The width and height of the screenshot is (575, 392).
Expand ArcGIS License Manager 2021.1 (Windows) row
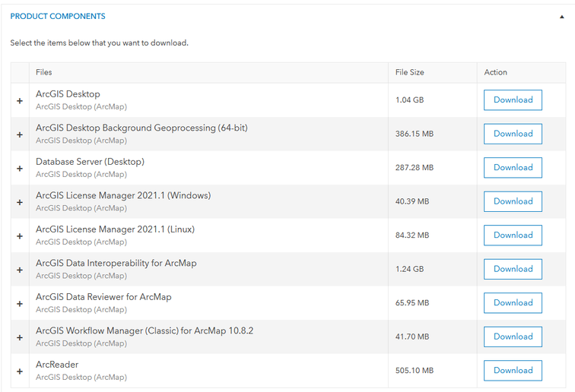(20, 202)
